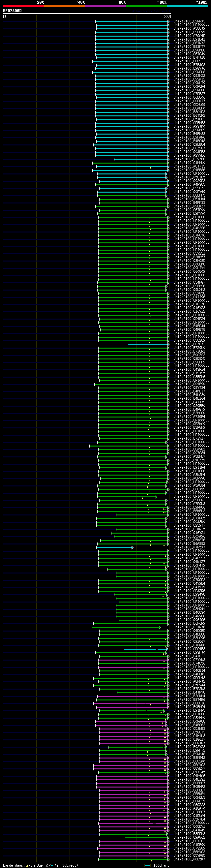211x868 pixels.
Task: Select hit label UniRef100_C6F932
Action: click(190, 61)
